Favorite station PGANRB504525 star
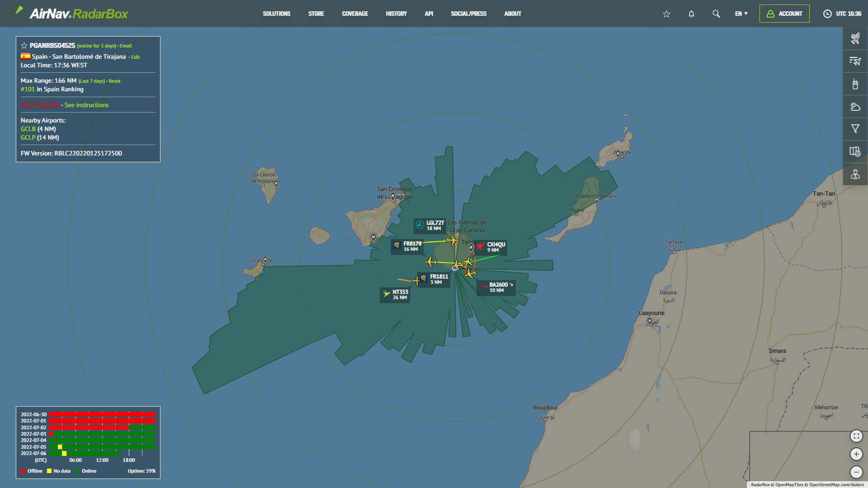 (x=24, y=46)
